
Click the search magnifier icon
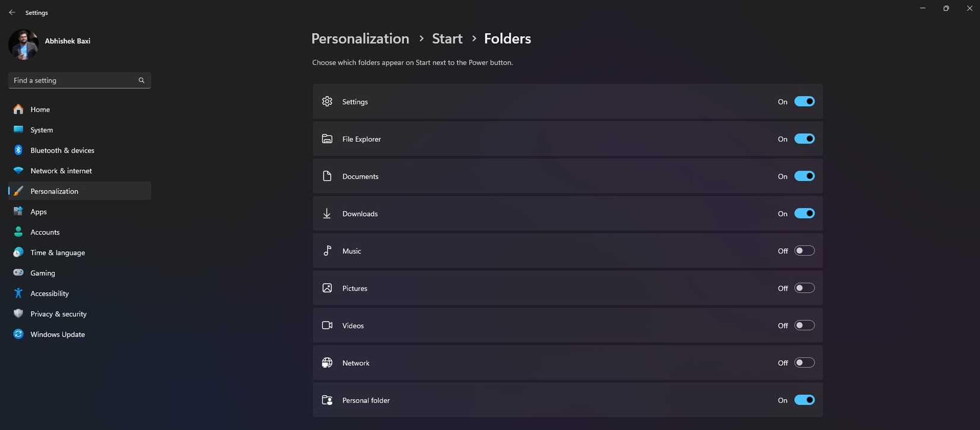(141, 80)
